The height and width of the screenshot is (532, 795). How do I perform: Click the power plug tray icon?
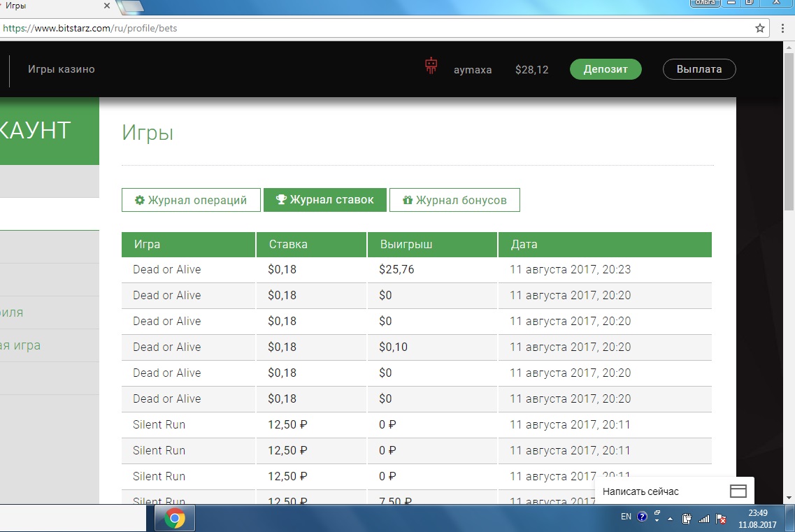pos(687,518)
